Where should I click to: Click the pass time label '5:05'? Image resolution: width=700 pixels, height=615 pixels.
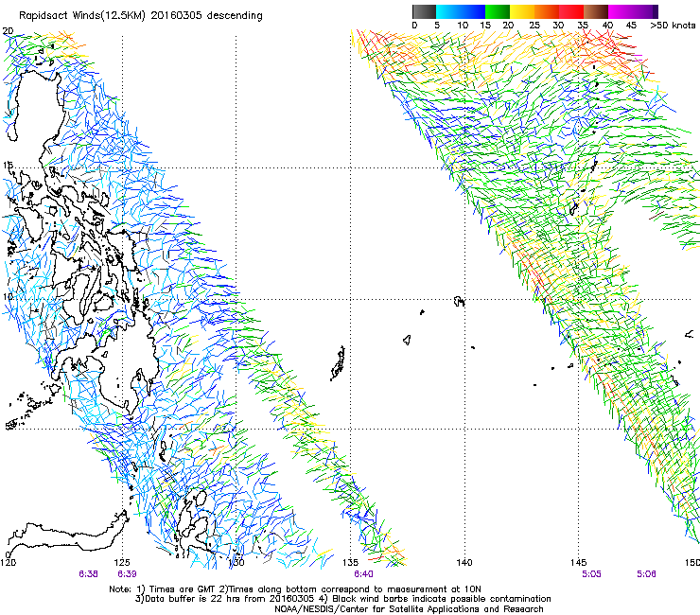(x=591, y=574)
